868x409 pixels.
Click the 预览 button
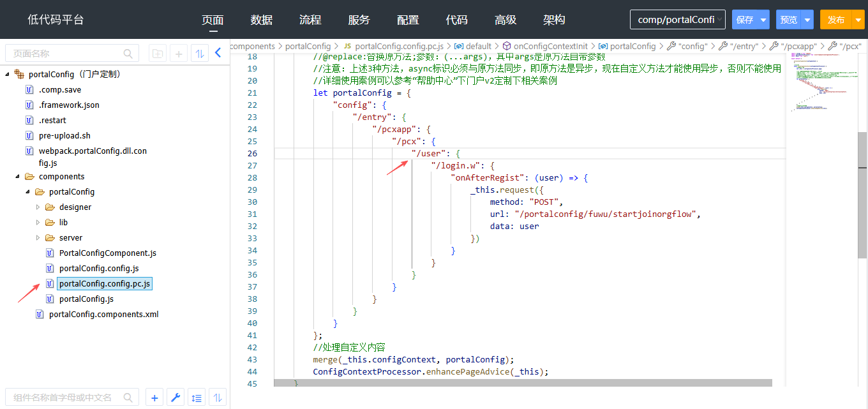[789, 20]
